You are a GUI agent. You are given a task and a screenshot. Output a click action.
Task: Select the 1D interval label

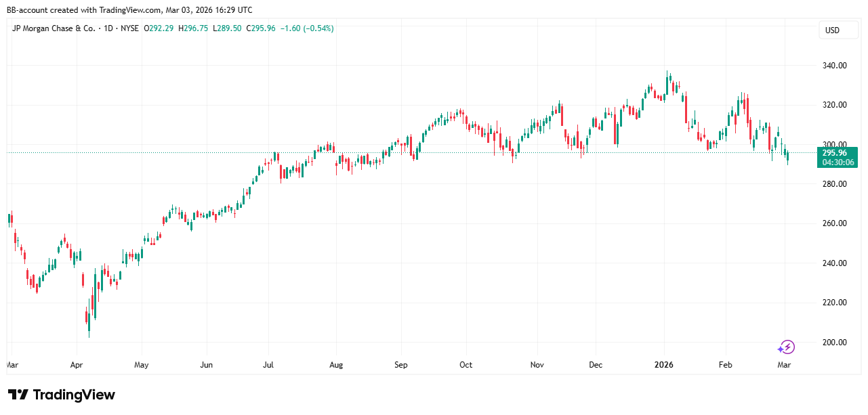[x=109, y=28]
